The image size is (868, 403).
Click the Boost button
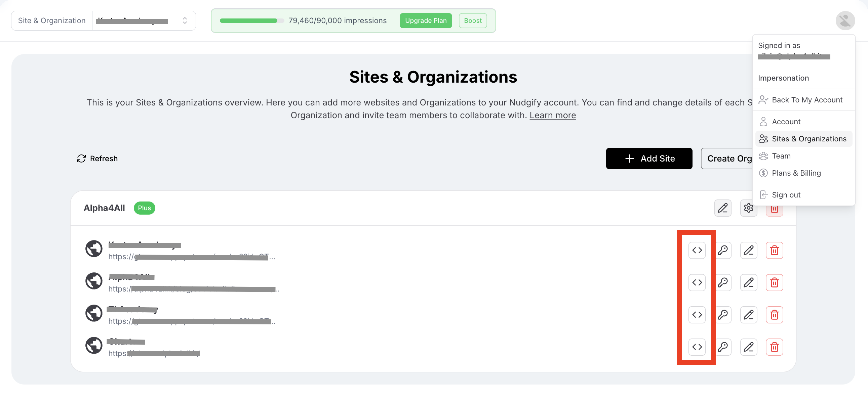472,20
